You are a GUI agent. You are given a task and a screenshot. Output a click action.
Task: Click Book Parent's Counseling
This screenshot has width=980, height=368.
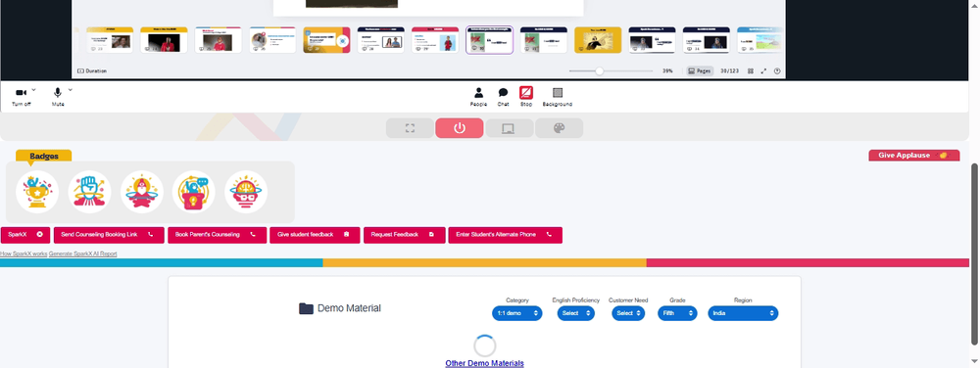217,235
